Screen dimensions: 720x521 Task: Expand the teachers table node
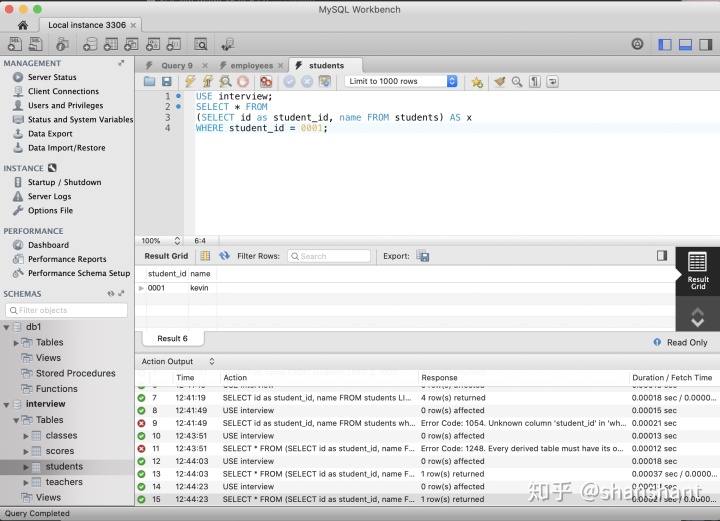(x=26, y=482)
